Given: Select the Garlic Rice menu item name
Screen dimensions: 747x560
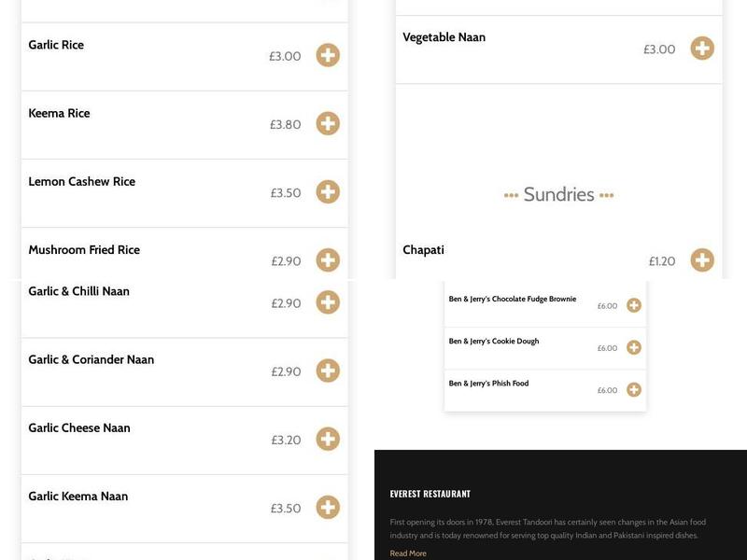Looking at the screenshot, I should (x=58, y=44).
